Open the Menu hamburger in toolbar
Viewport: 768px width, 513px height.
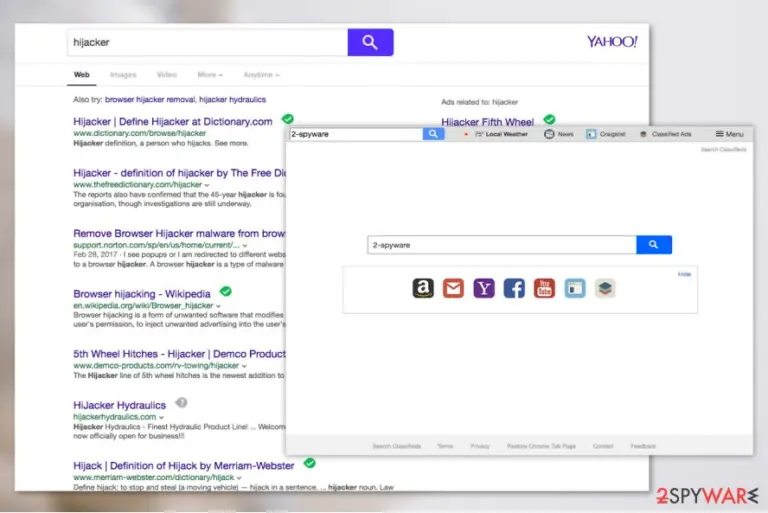(x=729, y=134)
